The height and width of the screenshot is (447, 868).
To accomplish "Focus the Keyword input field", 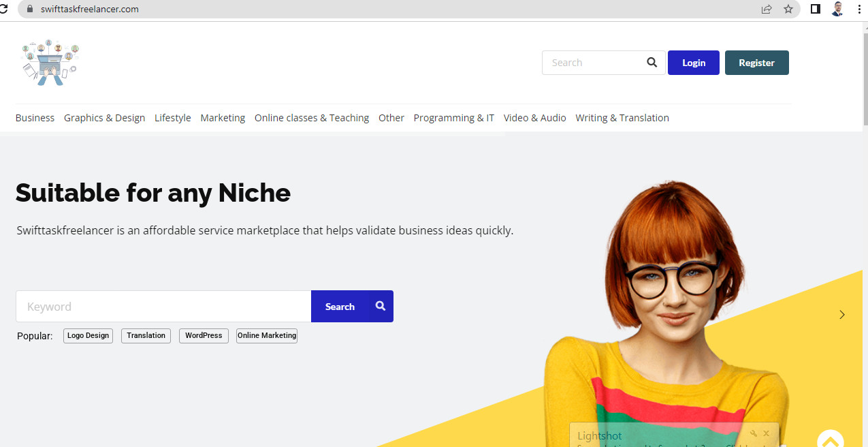I will pos(163,307).
